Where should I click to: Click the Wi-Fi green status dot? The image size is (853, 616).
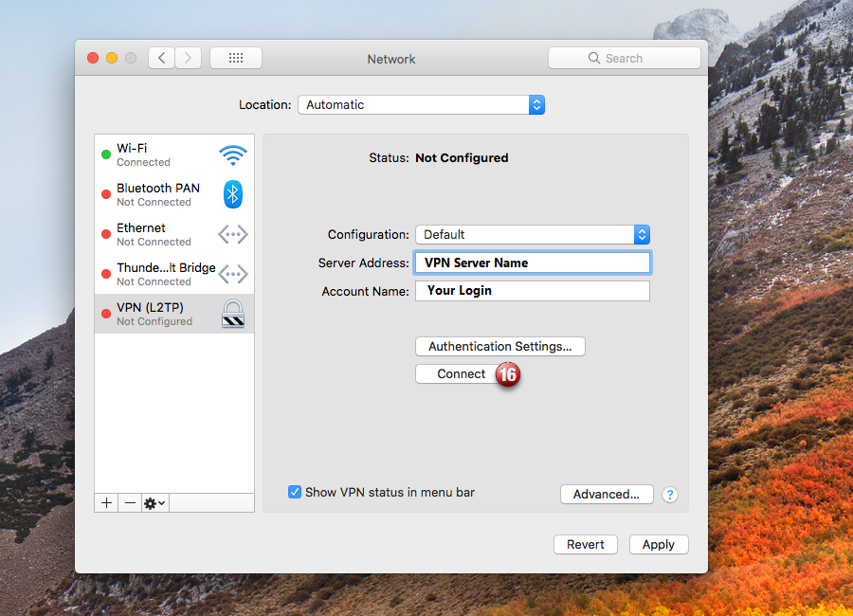[106, 154]
